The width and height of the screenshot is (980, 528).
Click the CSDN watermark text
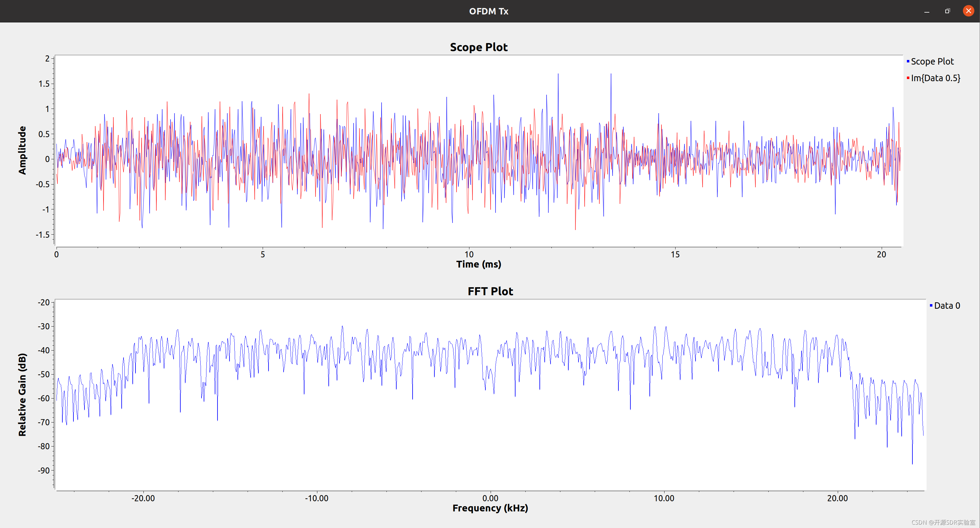click(x=943, y=522)
